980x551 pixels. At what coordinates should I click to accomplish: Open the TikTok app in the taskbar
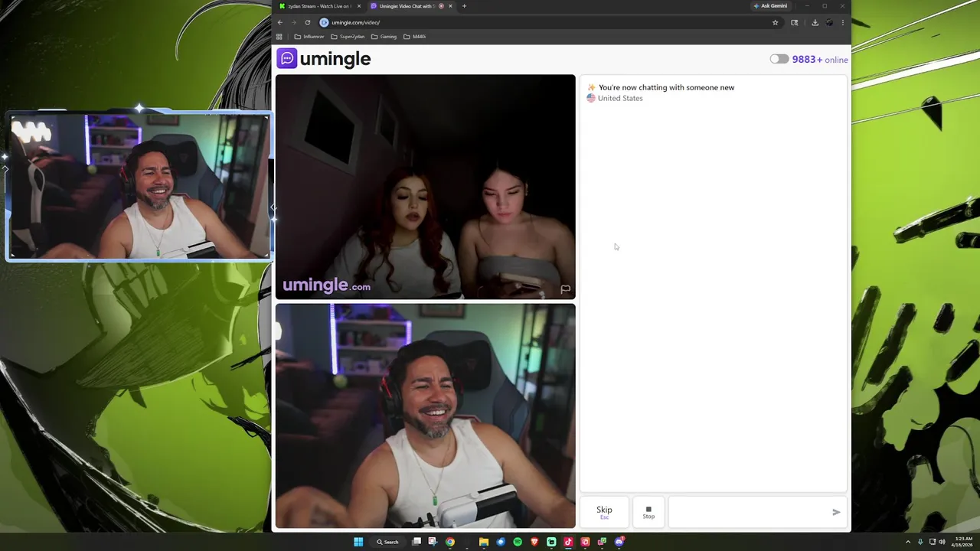click(x=568, y=542)
